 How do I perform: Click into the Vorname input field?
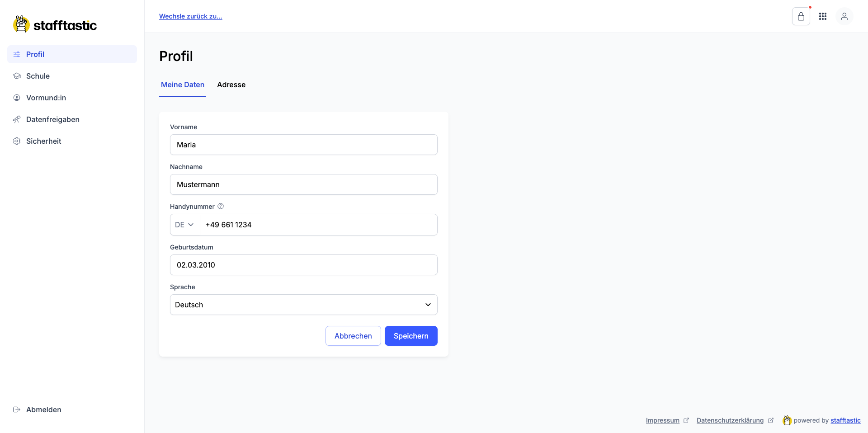coord(303,145)
